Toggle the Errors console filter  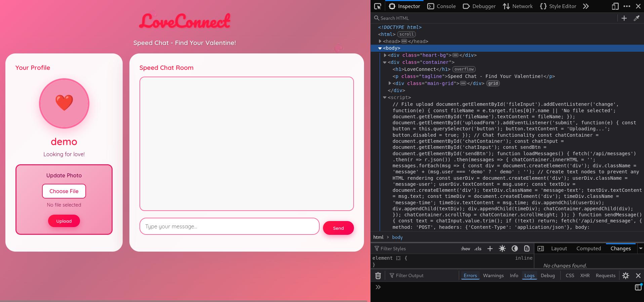click(x=470, y=276)
